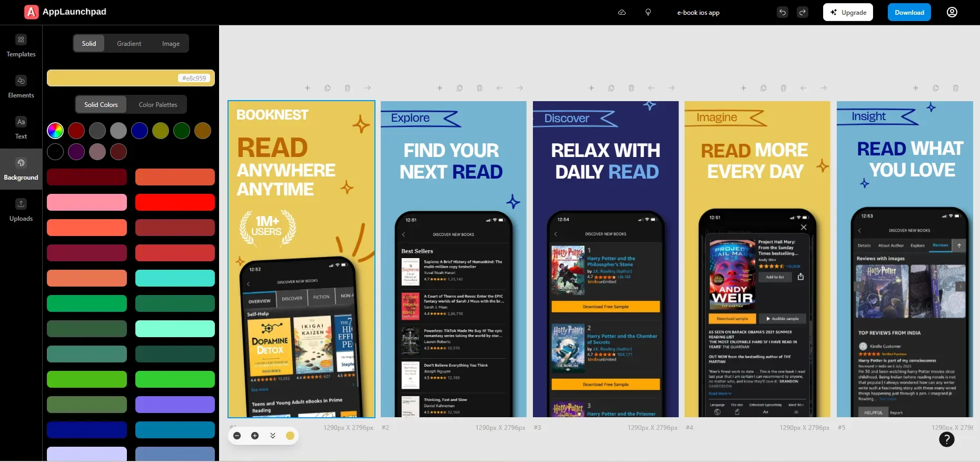Pick the navy blue round swatch
The image size is (980, 462).
coord(140,131)
